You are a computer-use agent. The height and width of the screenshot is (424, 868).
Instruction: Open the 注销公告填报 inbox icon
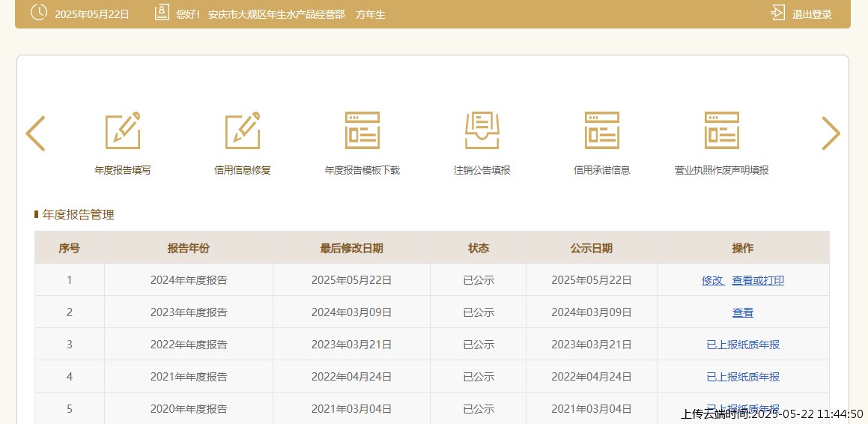click(x=482, y=130)
